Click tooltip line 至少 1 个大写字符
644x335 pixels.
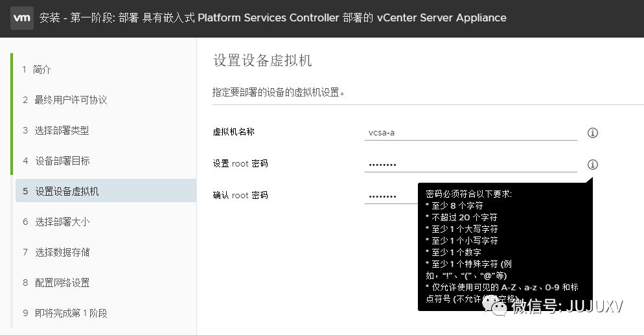point(462,229)
